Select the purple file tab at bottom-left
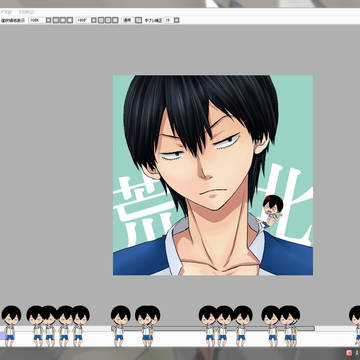Viewport: 360px width, 360px height. tap(2, 335)
